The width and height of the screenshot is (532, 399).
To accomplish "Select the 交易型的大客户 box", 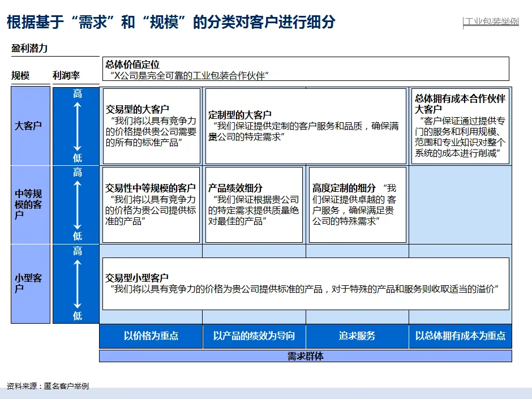I will point(151,126).
